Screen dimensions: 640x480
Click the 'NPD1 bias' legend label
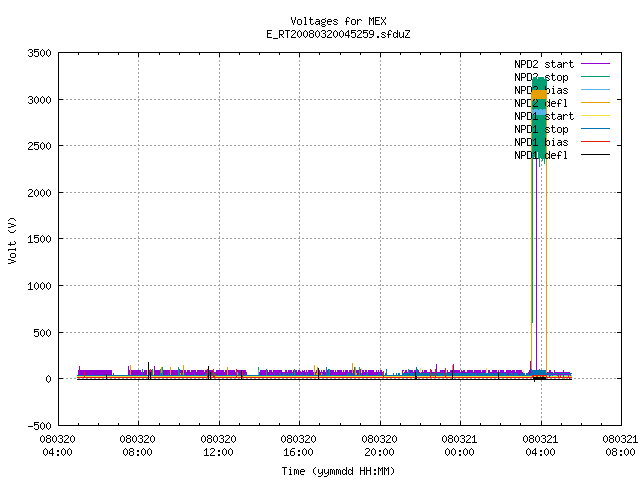coord(541,142)
